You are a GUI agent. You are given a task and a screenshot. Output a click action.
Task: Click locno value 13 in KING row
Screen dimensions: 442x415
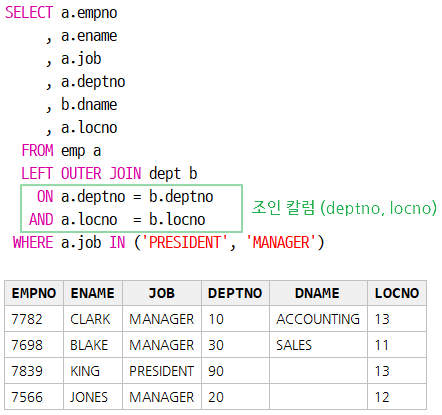[397, 371]
